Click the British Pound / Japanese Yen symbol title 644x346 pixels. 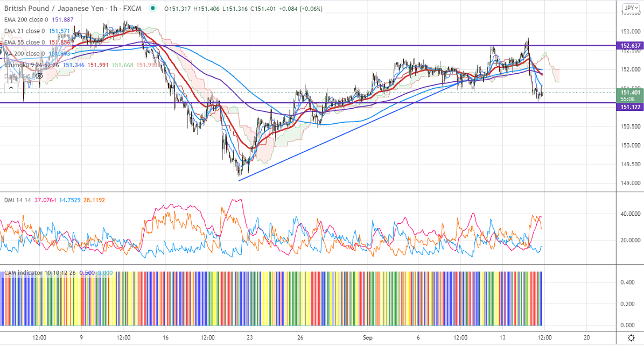pyautogui.click(x=54, y=8)
